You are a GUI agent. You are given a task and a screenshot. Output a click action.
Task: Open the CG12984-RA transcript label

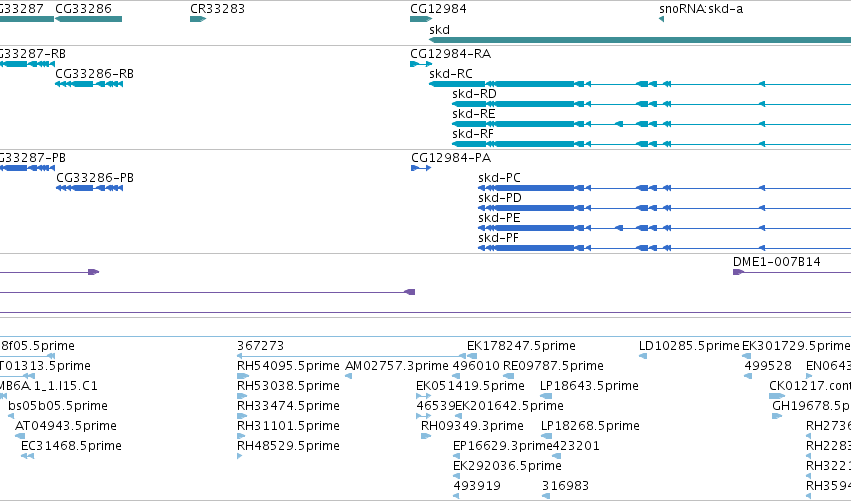click(x=450, y=54)
